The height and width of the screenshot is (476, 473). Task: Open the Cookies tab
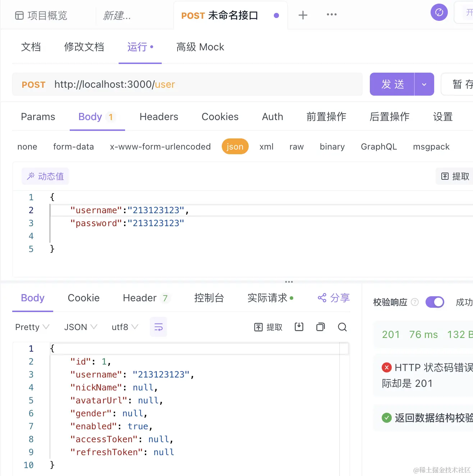(220, 117)
